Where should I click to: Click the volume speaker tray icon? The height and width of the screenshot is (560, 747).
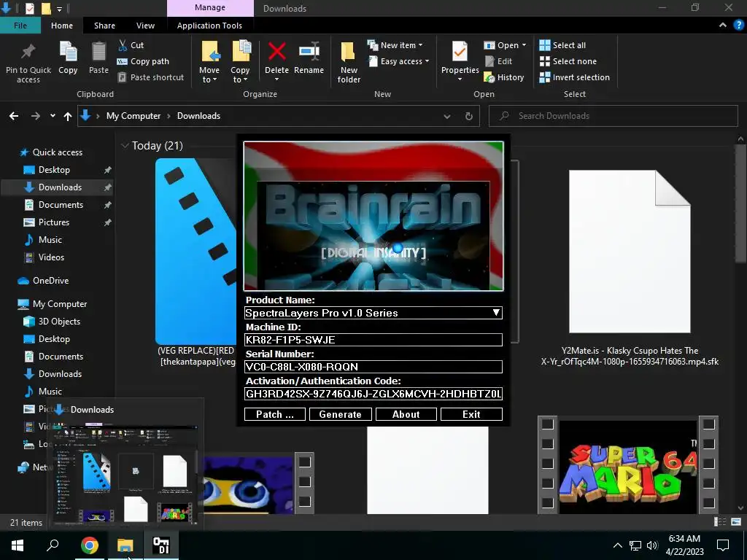point(652,545)
